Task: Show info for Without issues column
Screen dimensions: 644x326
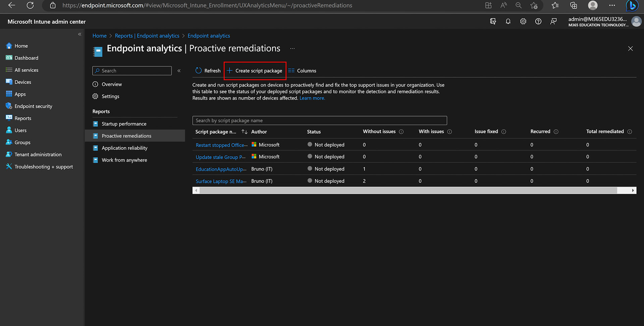Action: tap(401, 132)
